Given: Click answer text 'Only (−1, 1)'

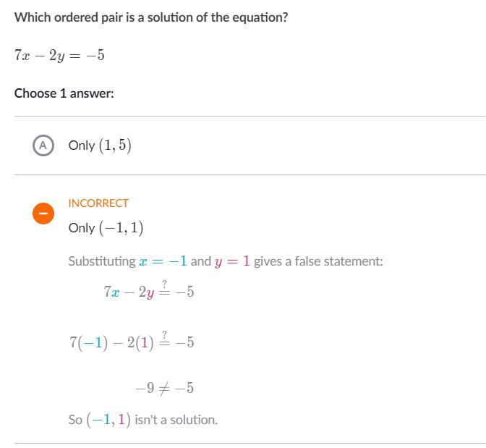Looking at the screenshot, I should [106, 228].
